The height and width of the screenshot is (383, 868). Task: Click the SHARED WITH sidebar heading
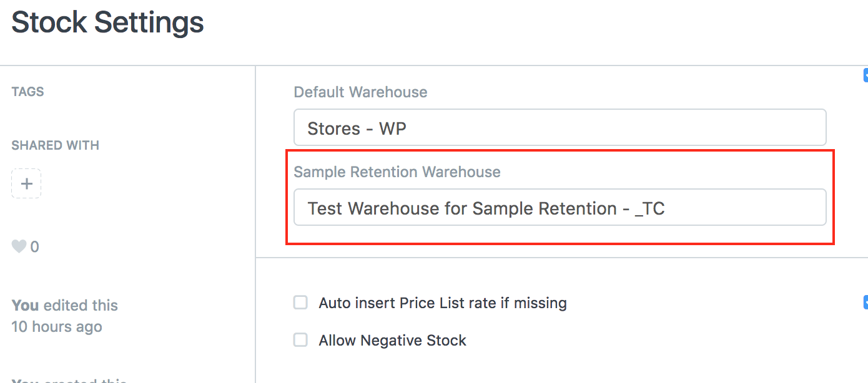pos(55,145)
